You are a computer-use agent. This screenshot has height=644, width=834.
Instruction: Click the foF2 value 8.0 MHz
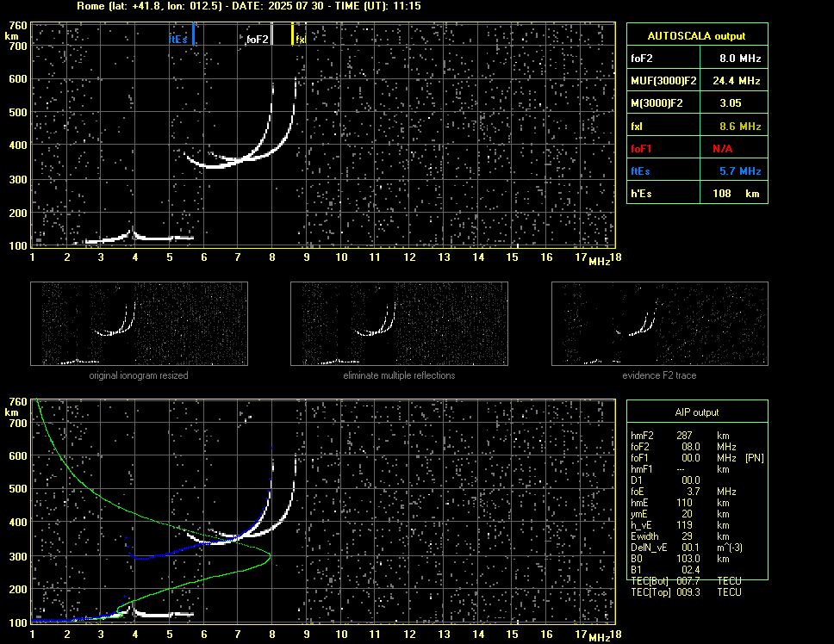point(740,59)
